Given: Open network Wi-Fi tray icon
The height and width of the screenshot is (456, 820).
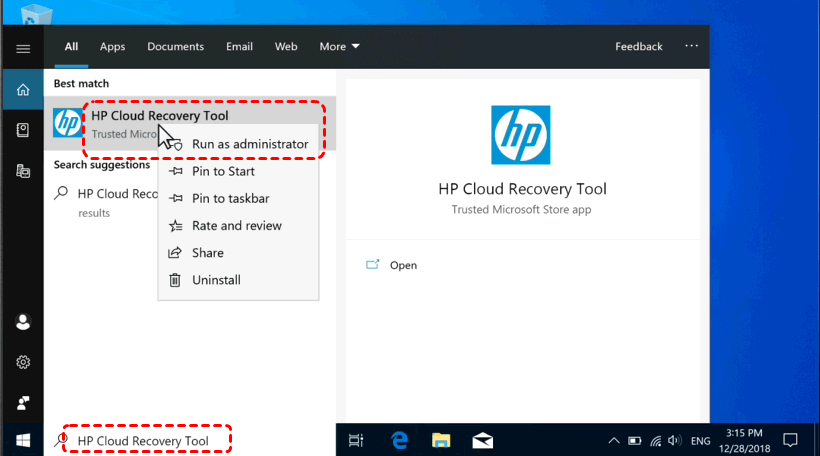Looking at the screenshot, I should click(x=656, y=441).
